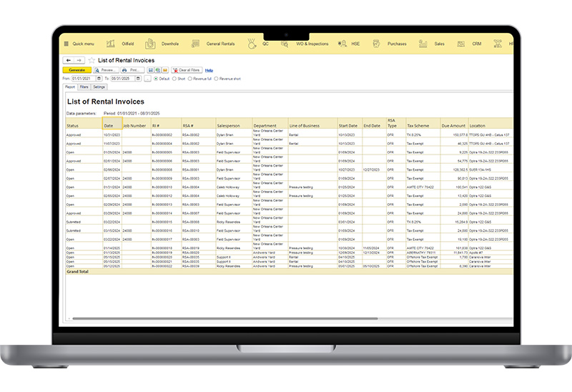Screen dimensions: 572x392
Task: Star this report as favorite
Action: click(x=91, y=60)
